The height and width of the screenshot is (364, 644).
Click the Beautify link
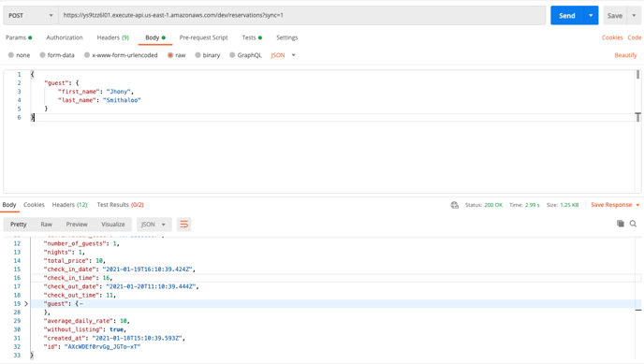(x=625, y=55)
